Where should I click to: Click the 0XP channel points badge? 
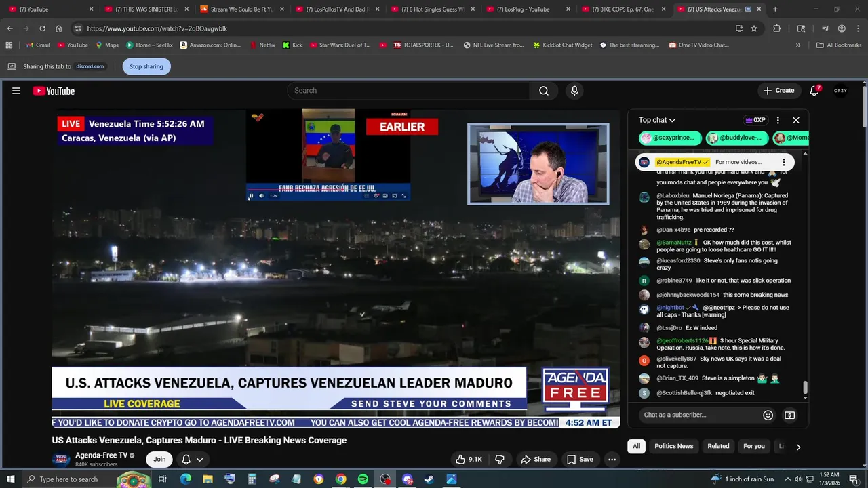coord(755,120)
